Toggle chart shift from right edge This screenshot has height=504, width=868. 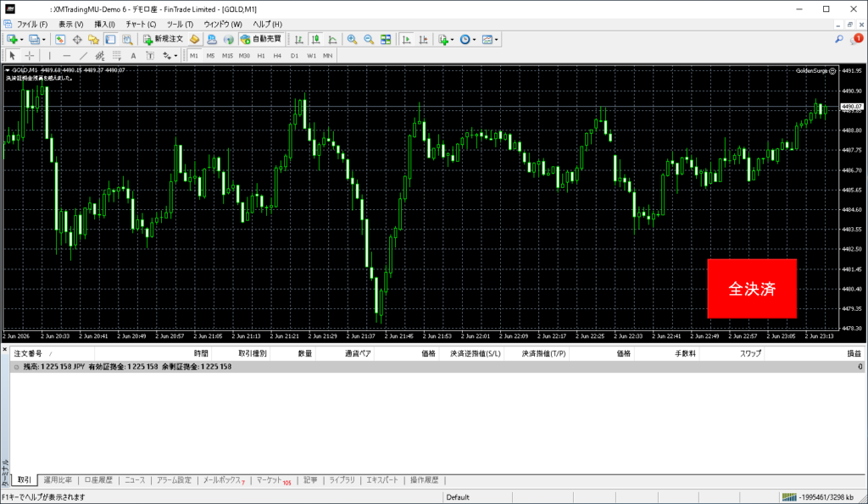click(423, 39)
